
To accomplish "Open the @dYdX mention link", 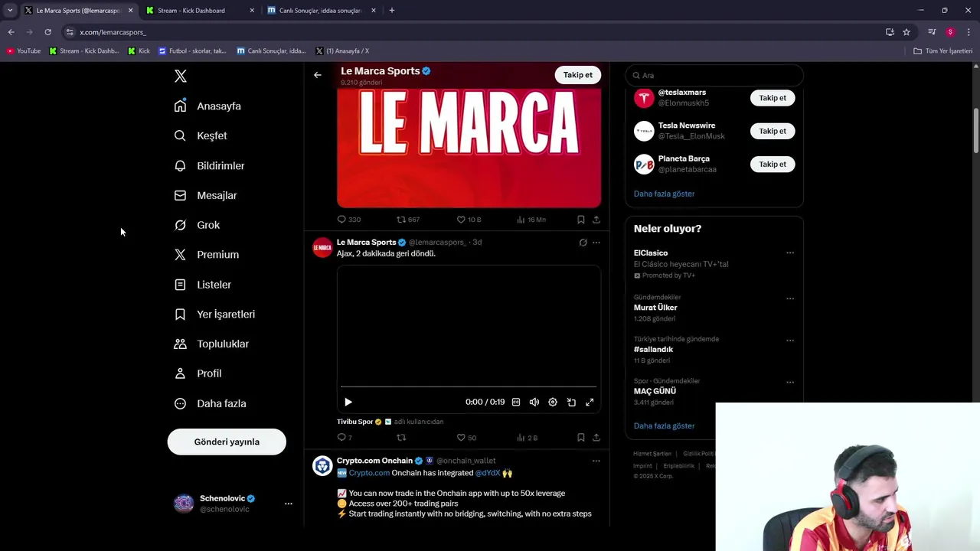I will tap(488, 473).
